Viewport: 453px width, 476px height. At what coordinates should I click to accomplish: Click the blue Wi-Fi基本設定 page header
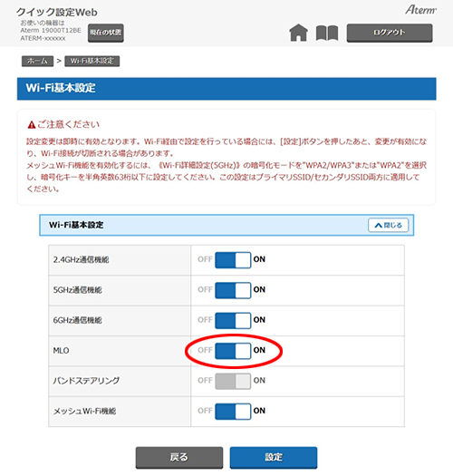[x=226, y=88]
